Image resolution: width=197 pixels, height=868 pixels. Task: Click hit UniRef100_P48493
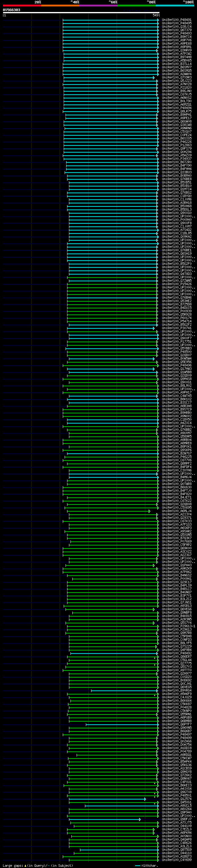click(x=177, y=33)
